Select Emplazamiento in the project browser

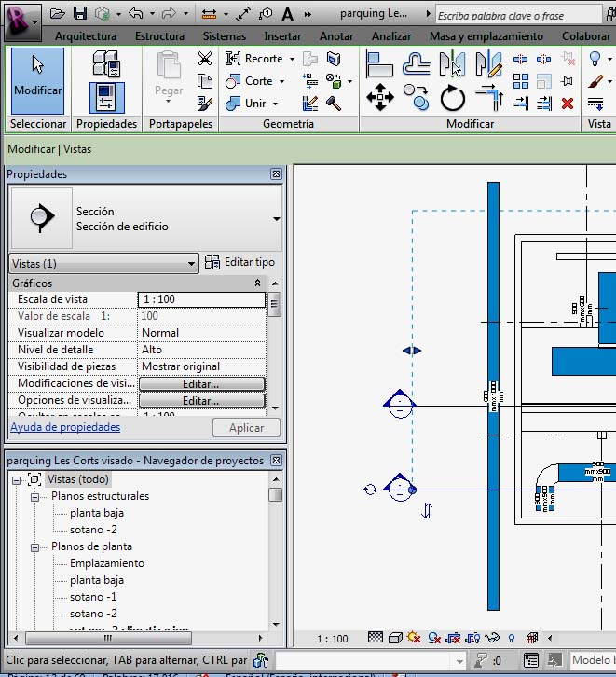(x=106, y=563)
